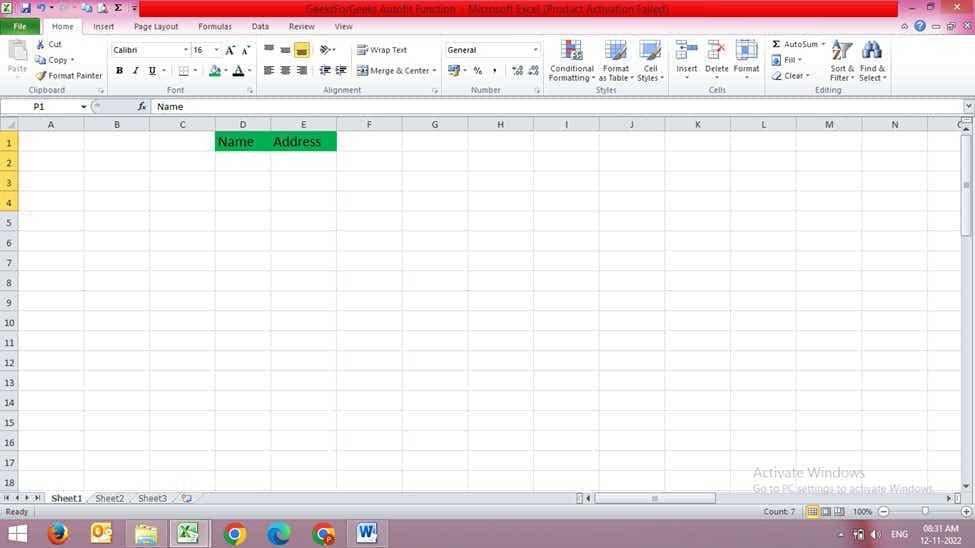Image resolution: width=975 pixels, height=548 pixels.
Task: Click the Format as Table icon
Action: 616,51
